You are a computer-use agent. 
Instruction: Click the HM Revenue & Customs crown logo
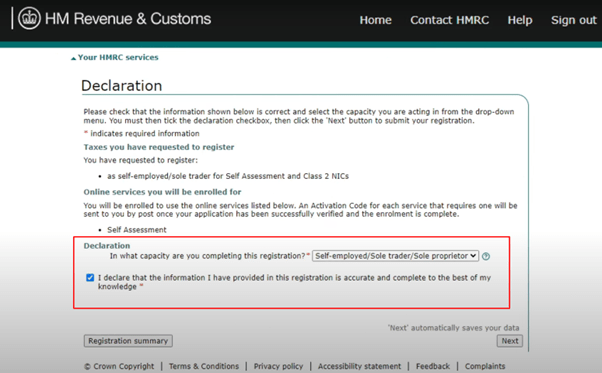29,18
